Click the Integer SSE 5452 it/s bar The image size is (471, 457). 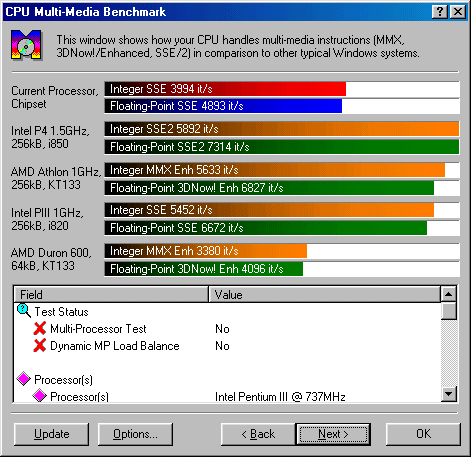coord(269,210)
